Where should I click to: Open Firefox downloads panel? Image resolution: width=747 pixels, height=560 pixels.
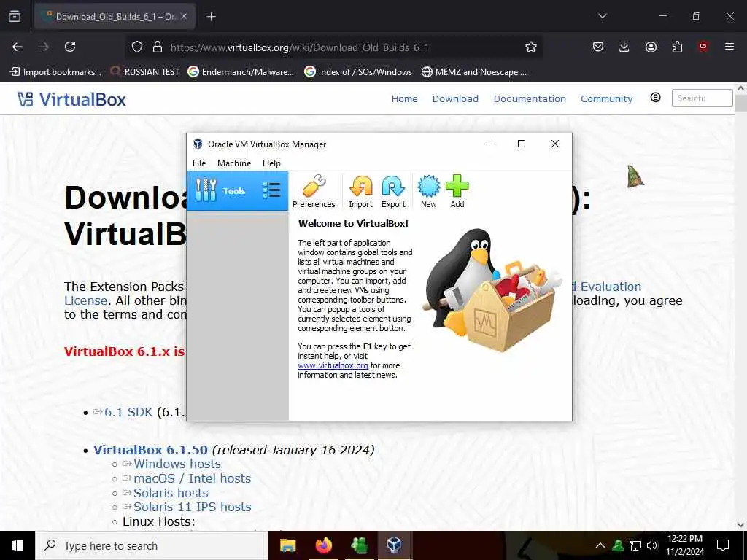pos(624,47)
